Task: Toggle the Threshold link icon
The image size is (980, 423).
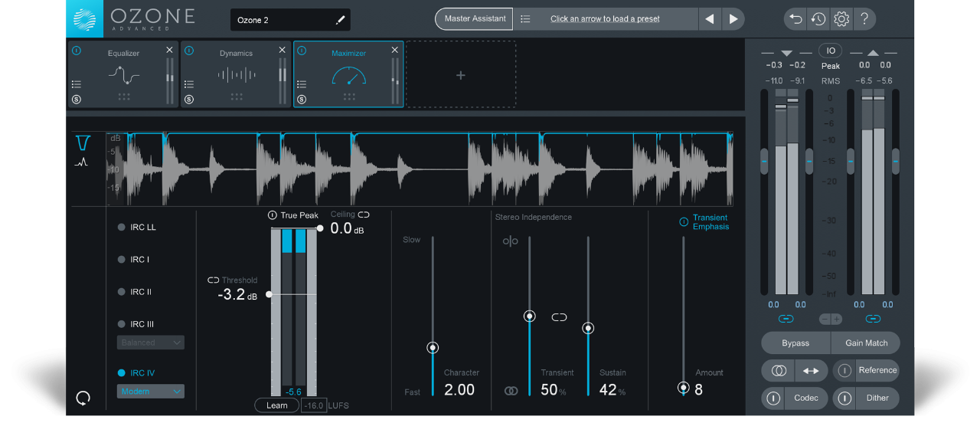Action: [x=214, y=280]
